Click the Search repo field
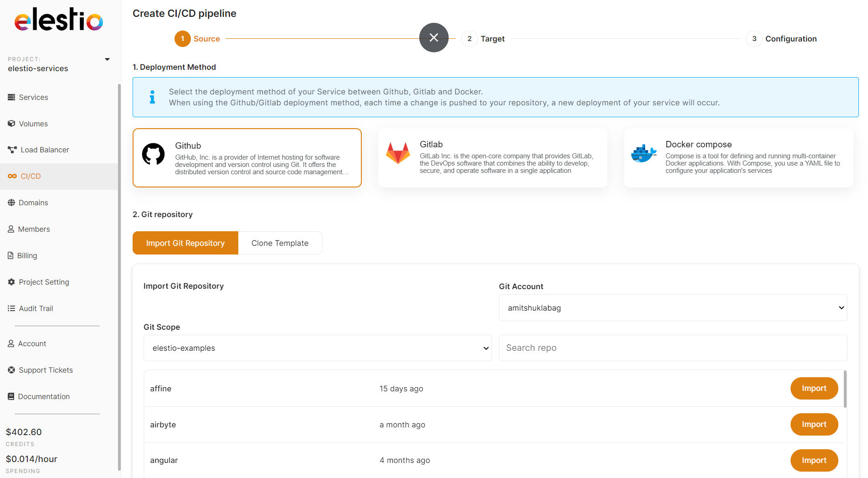 click(x=673, y=348)
